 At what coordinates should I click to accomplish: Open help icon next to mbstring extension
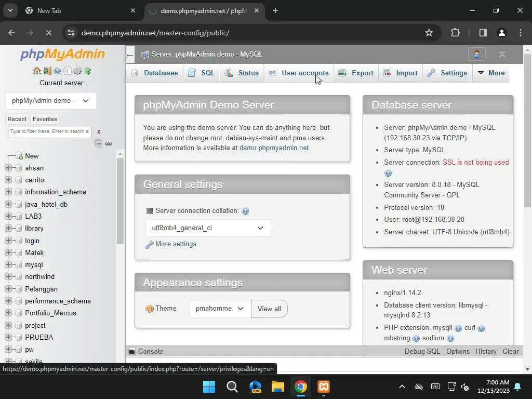[416, 338]
